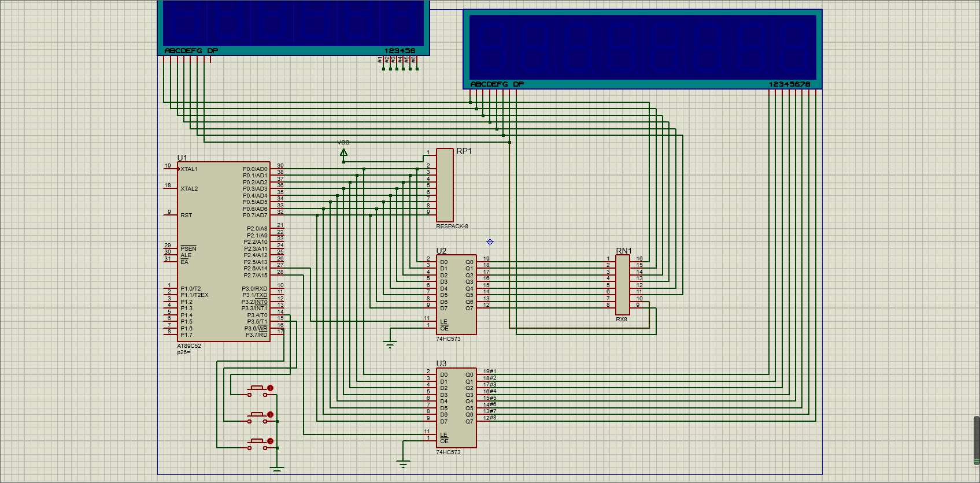The image size is (980, 483).
Task: Click the OE pin label on U3
Action: (444, 441)
